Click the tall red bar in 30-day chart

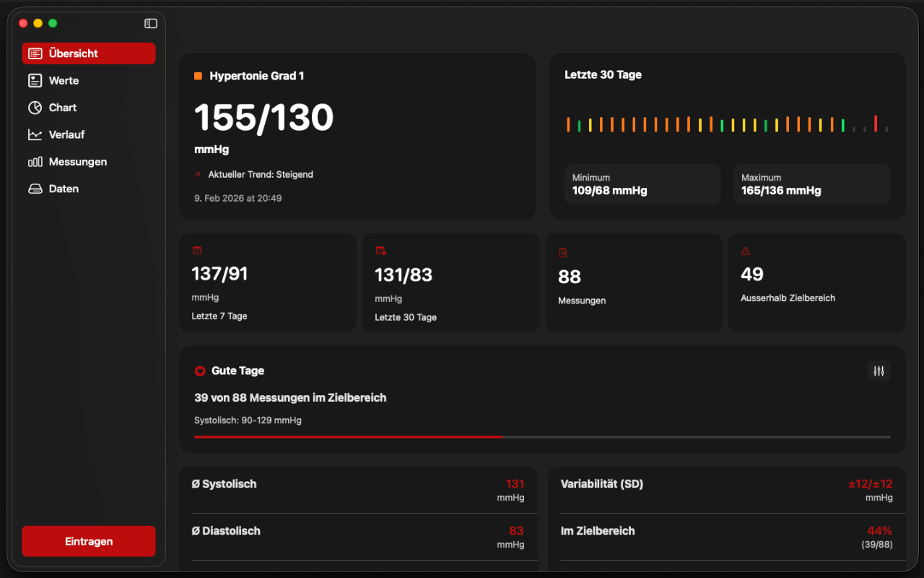(x=876, y=124)
